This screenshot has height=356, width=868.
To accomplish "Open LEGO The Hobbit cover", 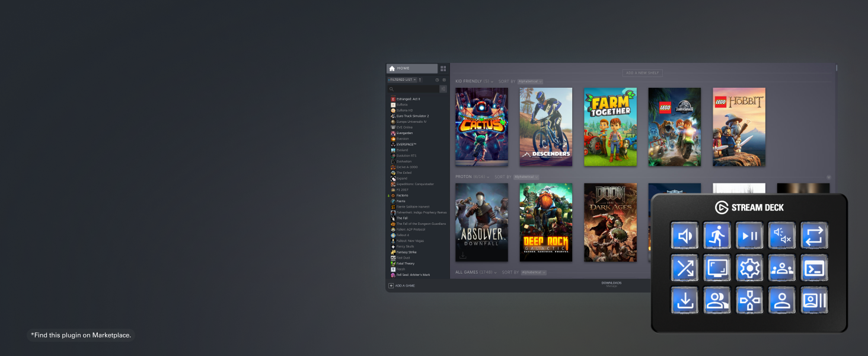I will [739, 127].
